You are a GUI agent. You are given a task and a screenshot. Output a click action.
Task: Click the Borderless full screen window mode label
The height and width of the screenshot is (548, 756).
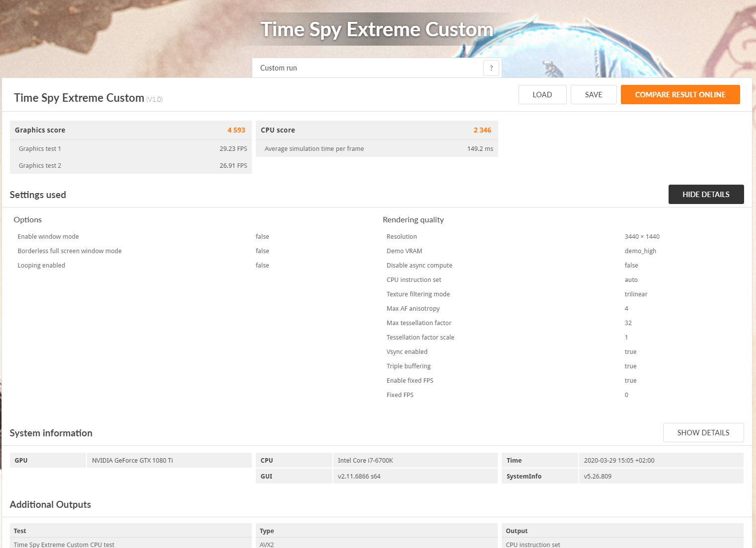(70, 251)
